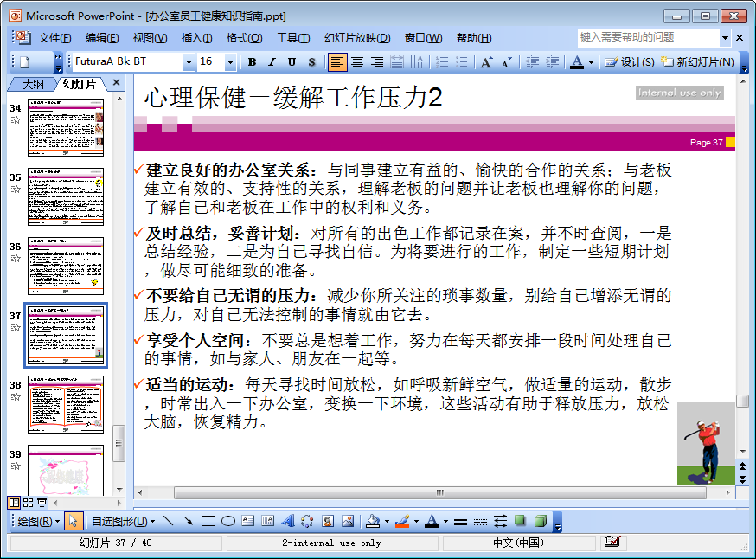Viewport: 756px width, 559px height.
Task: Set Align Left paragraph alignment
Action: point(337,61)
